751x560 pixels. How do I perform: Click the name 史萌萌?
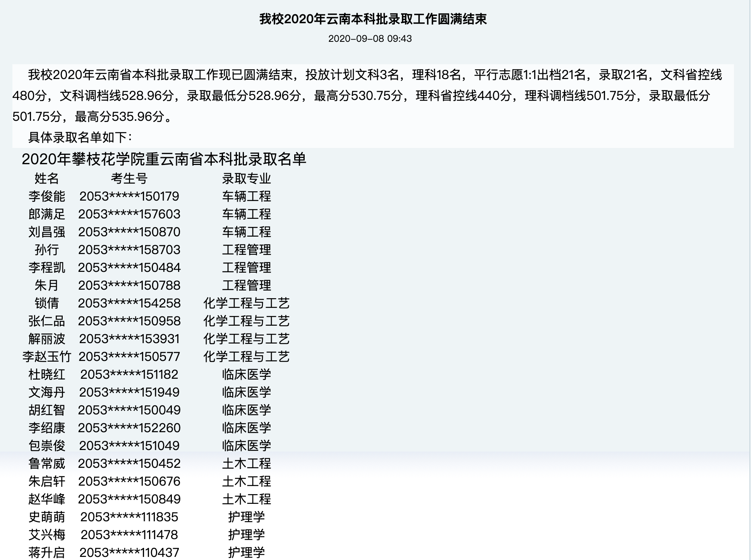pyautogui.click(x=46, y=517)
